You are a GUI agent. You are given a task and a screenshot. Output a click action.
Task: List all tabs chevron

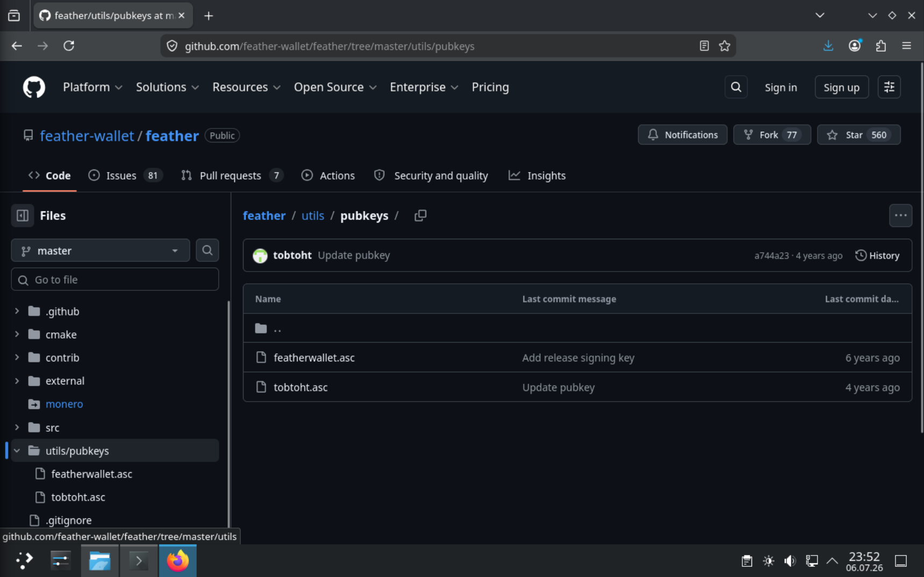point(820,16)
